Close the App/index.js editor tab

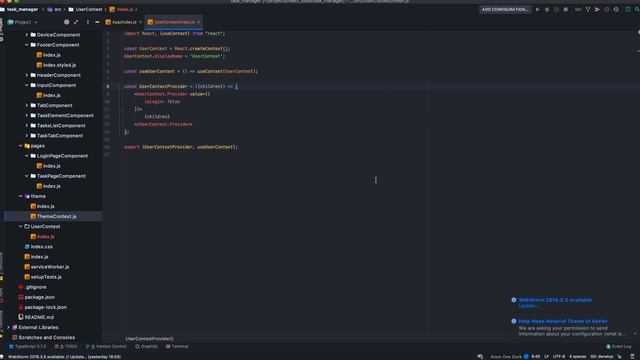(x=140, y=22)
